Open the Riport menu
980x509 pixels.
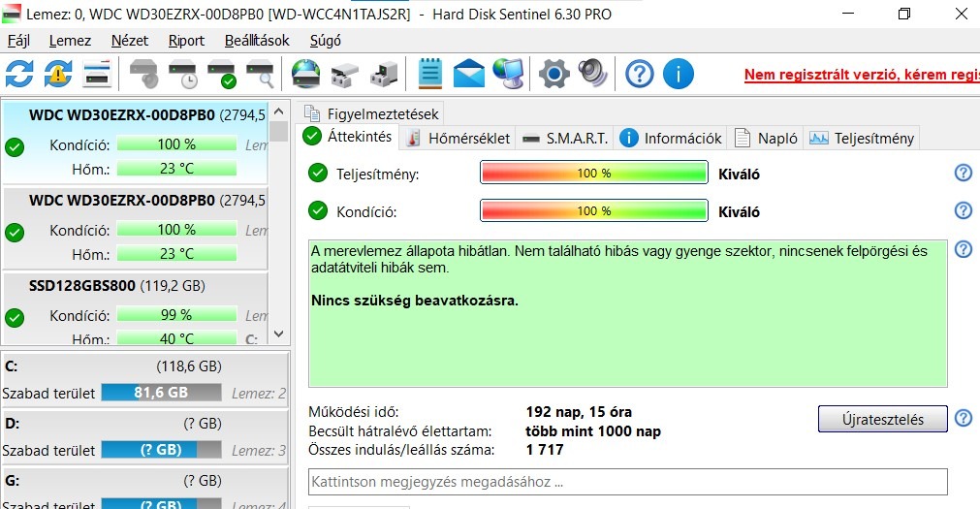point(186,41)
